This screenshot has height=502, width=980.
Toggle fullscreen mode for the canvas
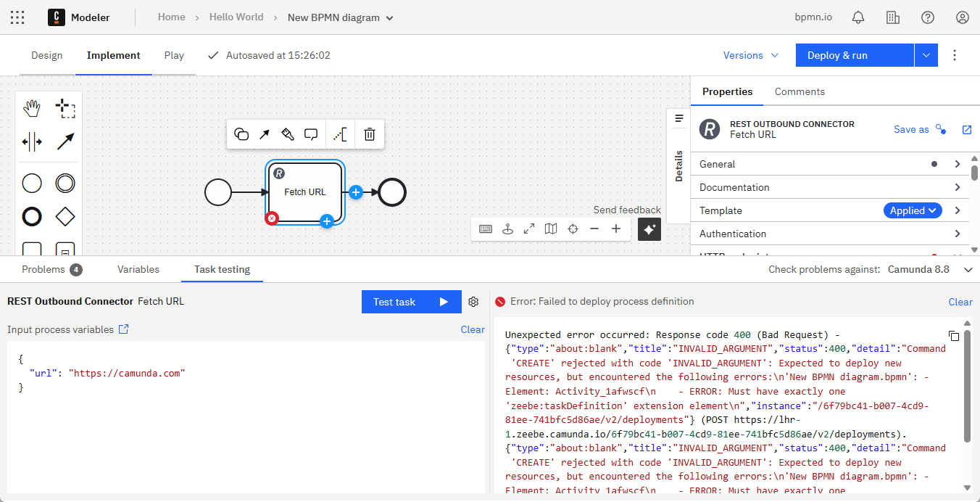click(x=529, y=229)
